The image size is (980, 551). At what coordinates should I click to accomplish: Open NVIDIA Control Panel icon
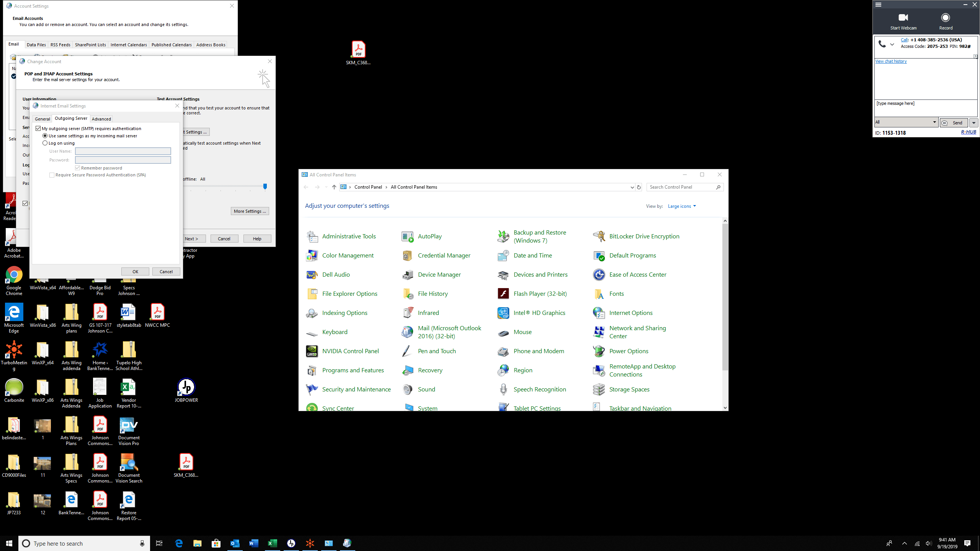(312, 351)
